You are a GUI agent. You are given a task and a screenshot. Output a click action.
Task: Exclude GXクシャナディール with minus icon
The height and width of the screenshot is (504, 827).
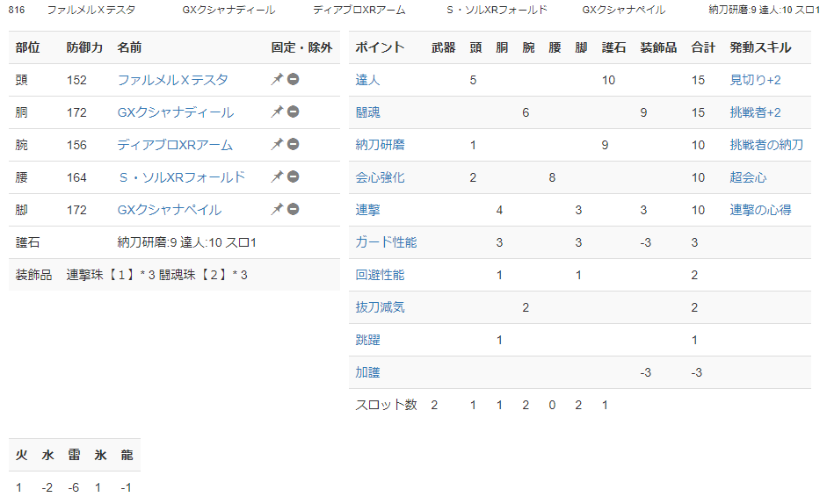pyautogui.click(x=294, y=112)
